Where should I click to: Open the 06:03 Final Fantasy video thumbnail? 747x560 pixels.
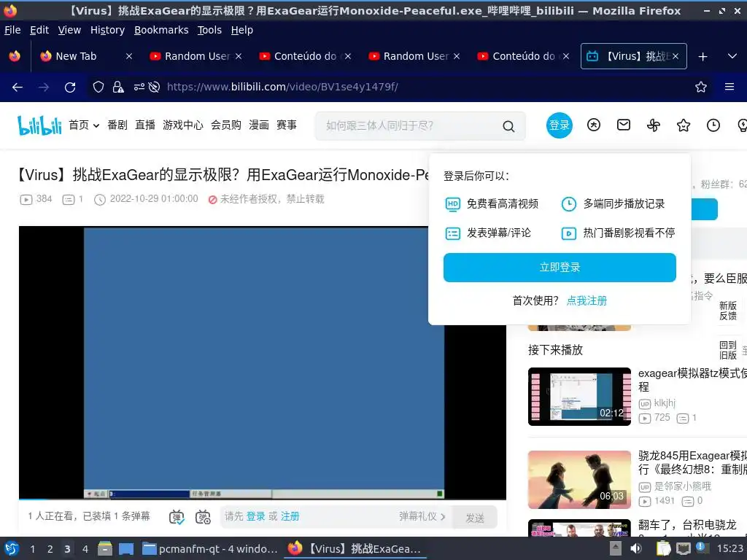point(579,480)
